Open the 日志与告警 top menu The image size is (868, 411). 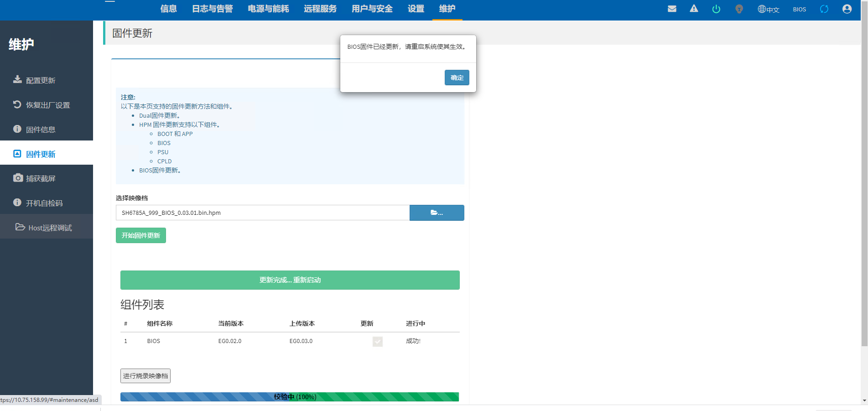click(x=212, y=9)
